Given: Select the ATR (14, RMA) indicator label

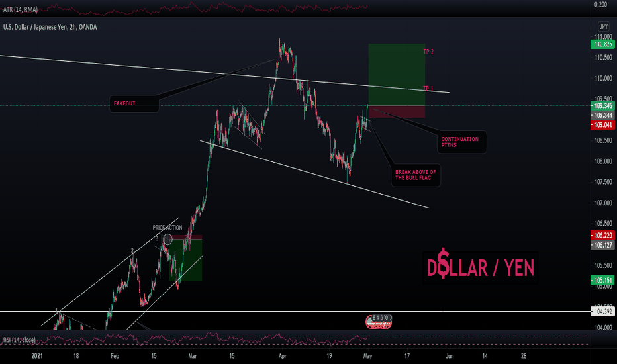Looking at the screenshot, I should coord(21,9).
